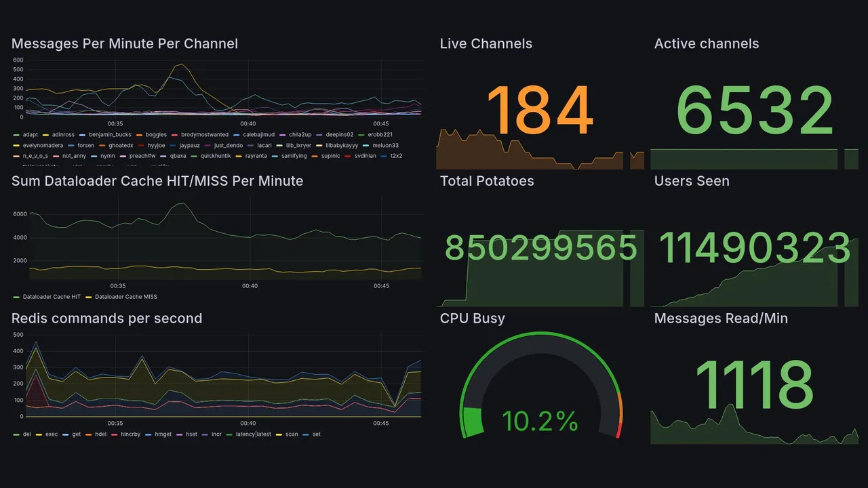Select the meluon33 legend entry
Screen dimensions: 868x488
pos(385,145)
